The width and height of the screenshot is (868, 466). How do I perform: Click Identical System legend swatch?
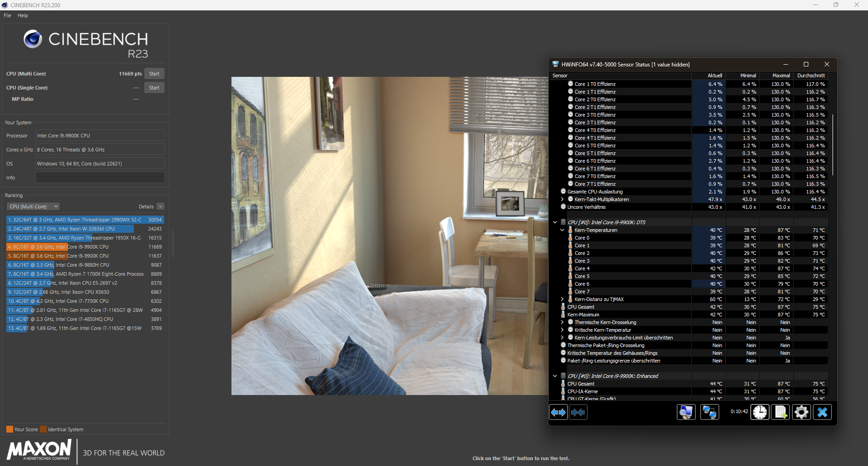pyautogui.click(x=43, y=429)
